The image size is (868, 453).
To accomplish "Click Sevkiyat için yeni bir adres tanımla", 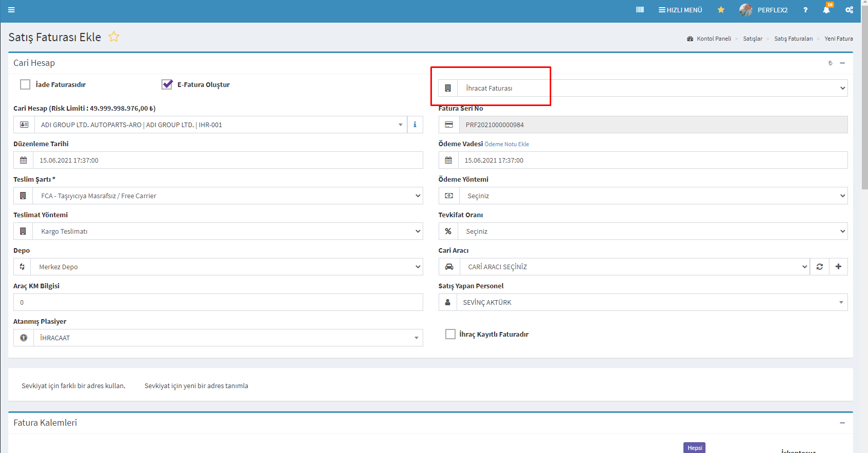I will pyautogui.click(x=196, y=386).
